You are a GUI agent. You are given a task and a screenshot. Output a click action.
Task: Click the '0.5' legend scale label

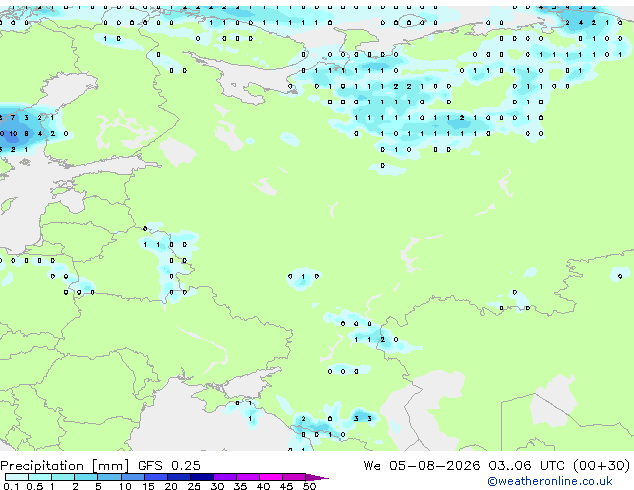pos(35,486)
